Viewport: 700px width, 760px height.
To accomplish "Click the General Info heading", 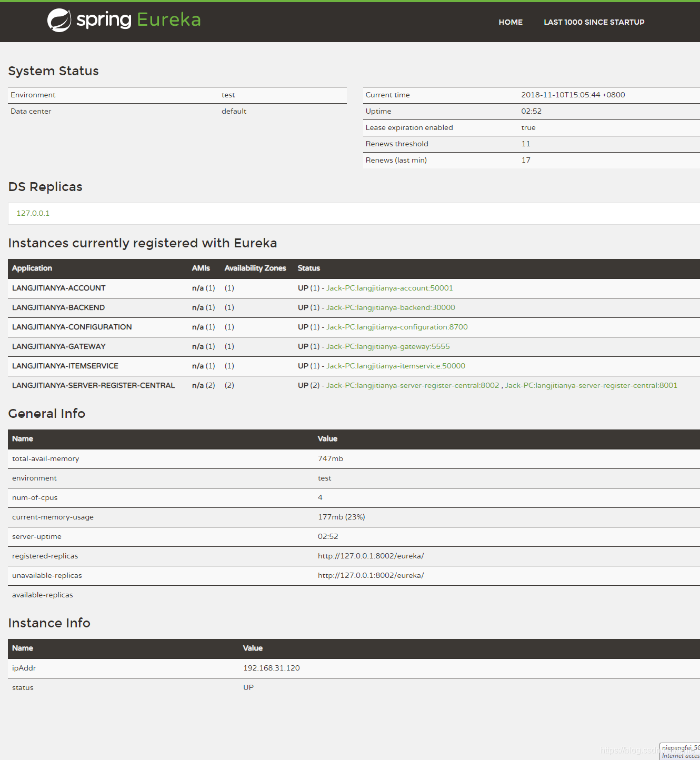I will point(47,414).
